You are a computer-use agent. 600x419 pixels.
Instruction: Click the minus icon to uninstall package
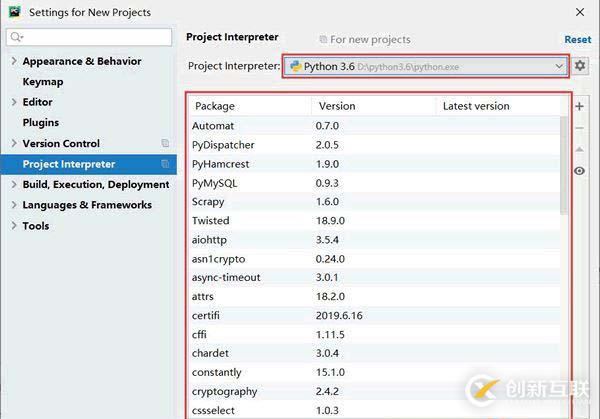[579, 128]
